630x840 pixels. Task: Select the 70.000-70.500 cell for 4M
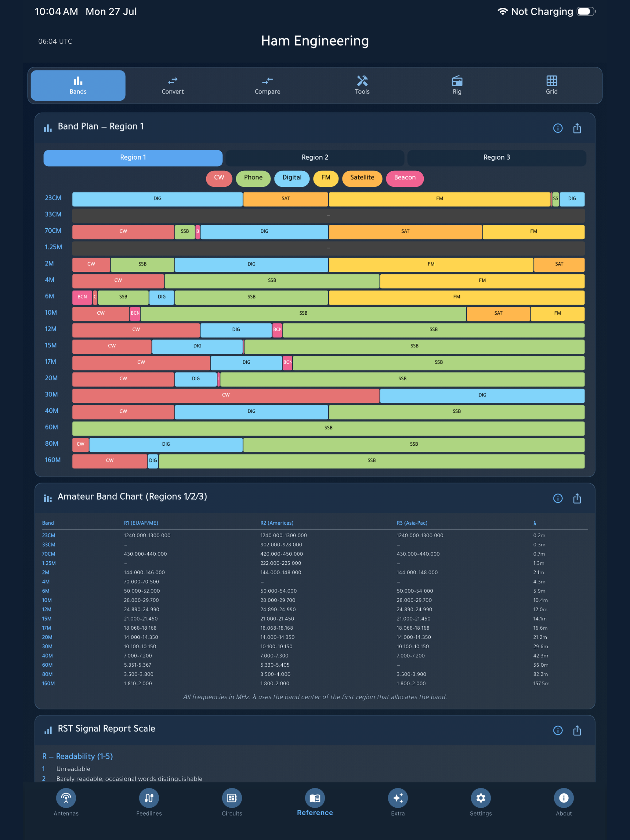point(141,582)
